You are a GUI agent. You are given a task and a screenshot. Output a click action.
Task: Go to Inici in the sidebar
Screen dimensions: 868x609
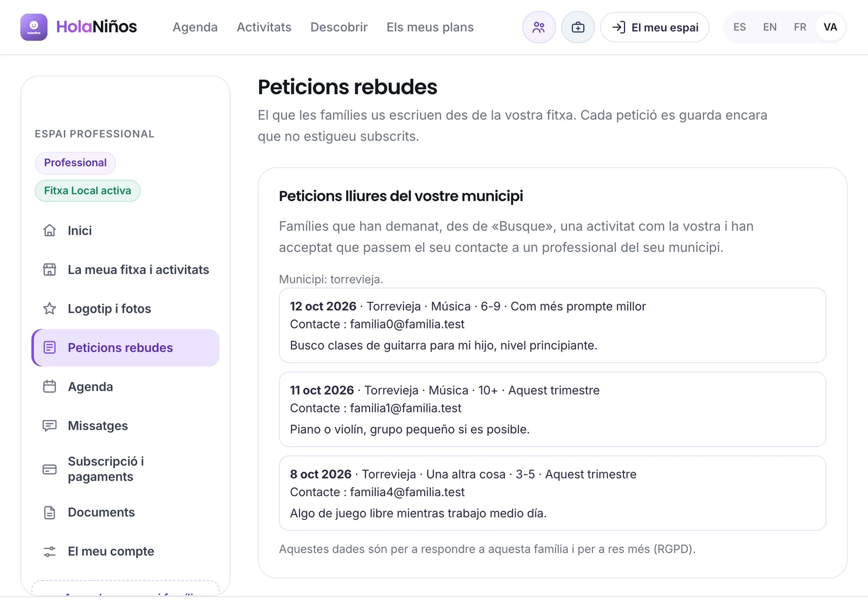(126, 231)
